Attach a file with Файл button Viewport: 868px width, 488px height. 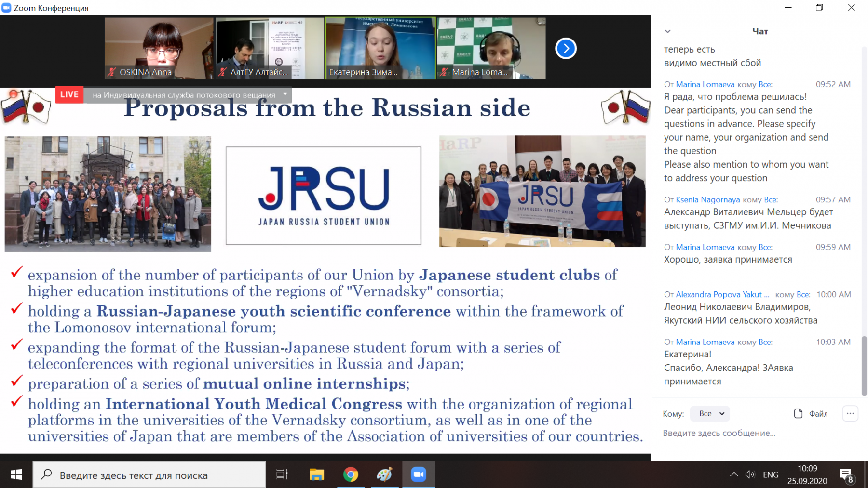click(x=811, y=413)
